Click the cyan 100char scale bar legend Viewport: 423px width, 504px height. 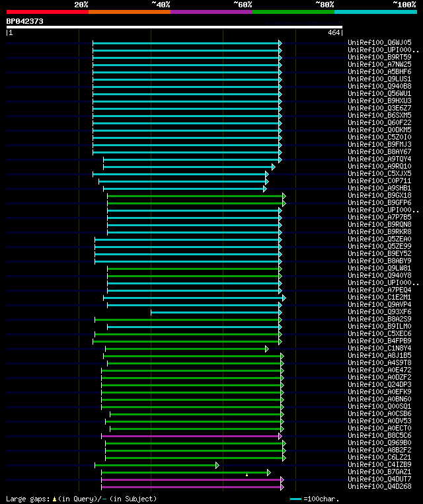pyautogui.click(x=295, y=499)
